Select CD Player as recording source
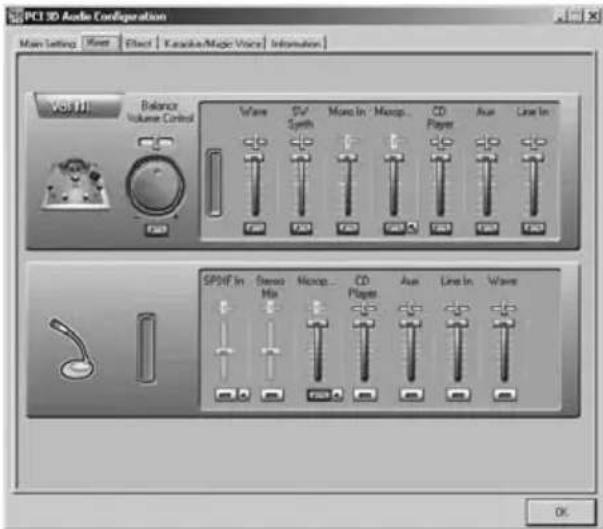The width and height of the screenshot is (603, 529). (x=365, y=394)
